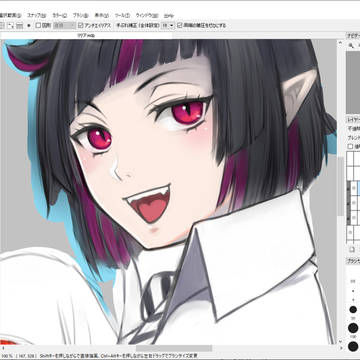Select the dotted-selection shape icon in the toolbar

(x=11, y=25)
